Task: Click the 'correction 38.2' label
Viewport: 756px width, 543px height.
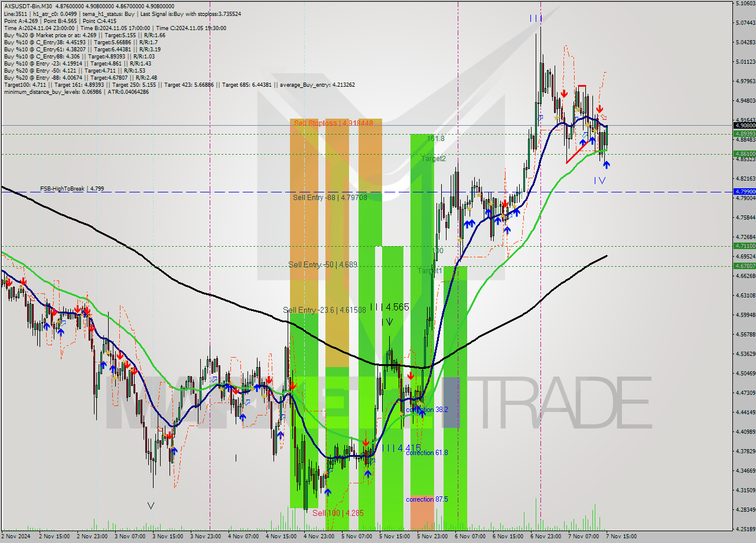Action: pos(427,409)
